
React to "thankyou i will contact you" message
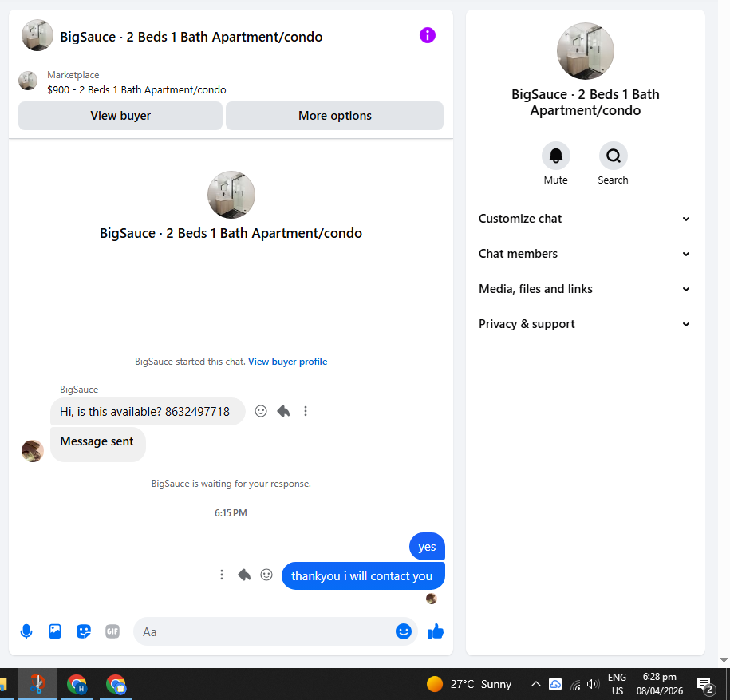[266, 575]
